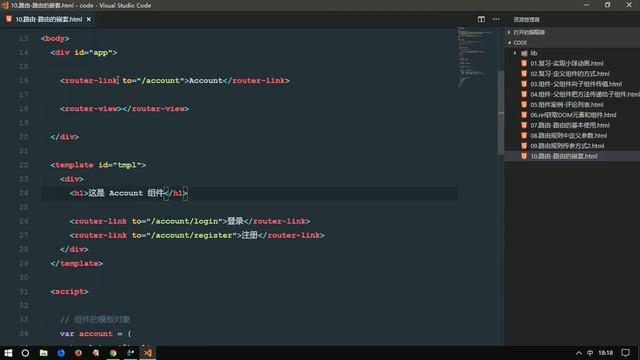
Task: Show hidden system tray icons chevron
Action: [579, 353]
